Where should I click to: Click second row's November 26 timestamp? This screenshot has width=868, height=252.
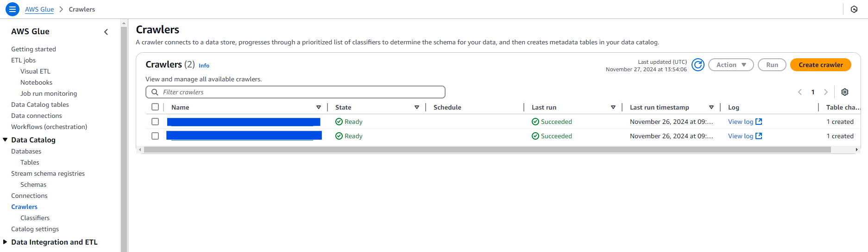tap(671, 136)
